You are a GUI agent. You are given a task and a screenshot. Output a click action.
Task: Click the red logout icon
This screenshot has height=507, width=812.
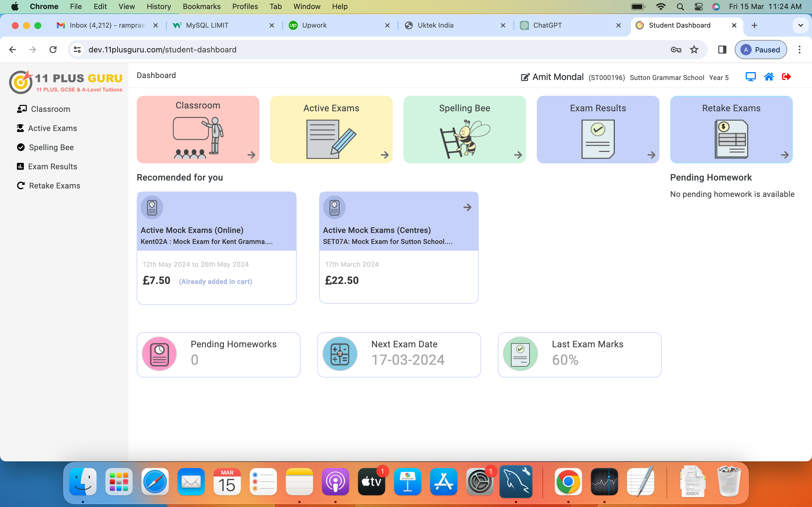tap(786, 77)
